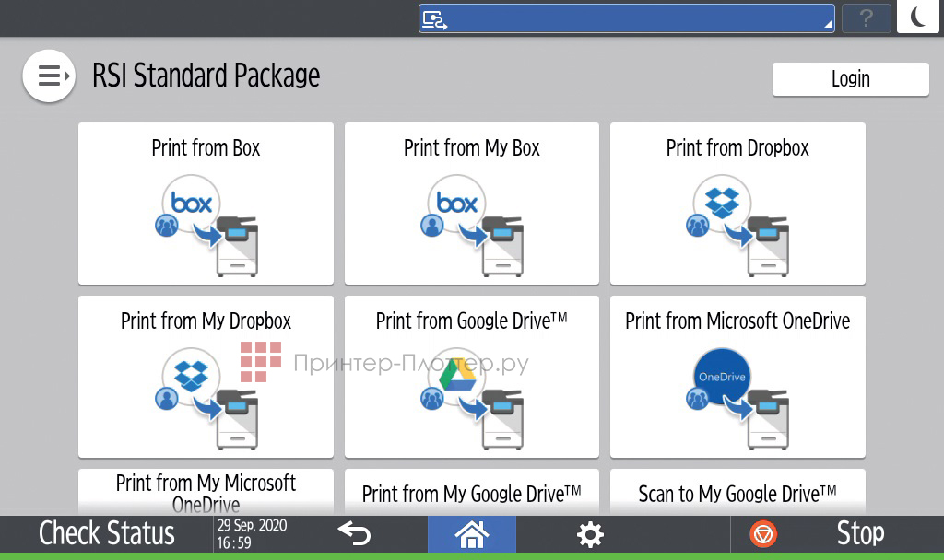Click the help question mark button

[x=866, y=18]
